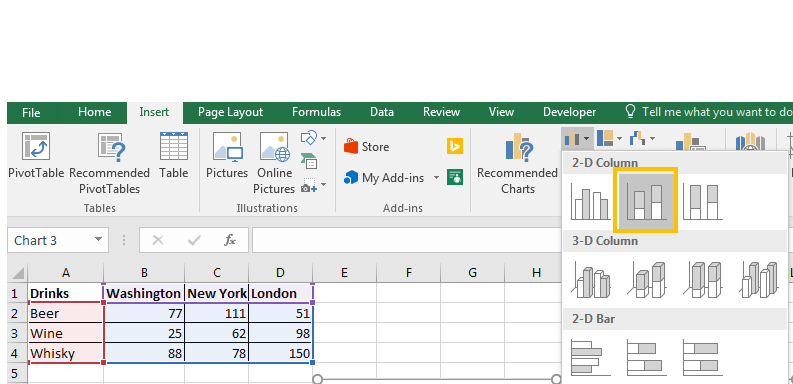This screenshot has height=384, width=793.
Task: Choose the Clustered Column chart
Action: [590, 201]
